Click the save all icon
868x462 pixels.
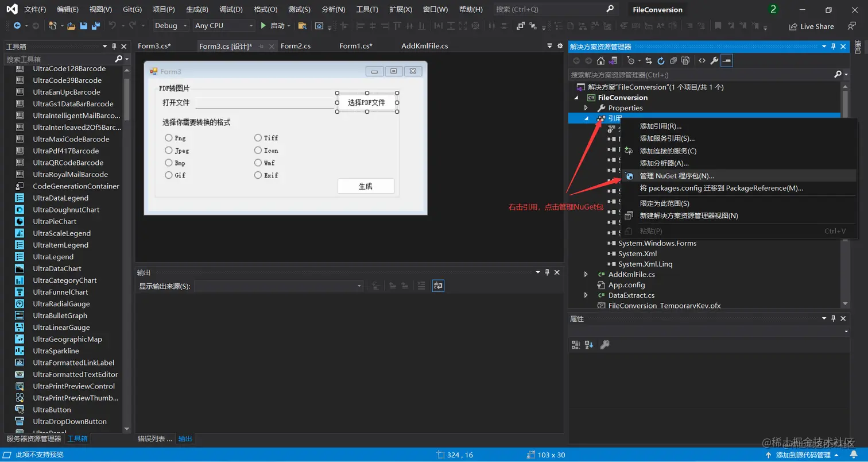(x=95, y=26)
